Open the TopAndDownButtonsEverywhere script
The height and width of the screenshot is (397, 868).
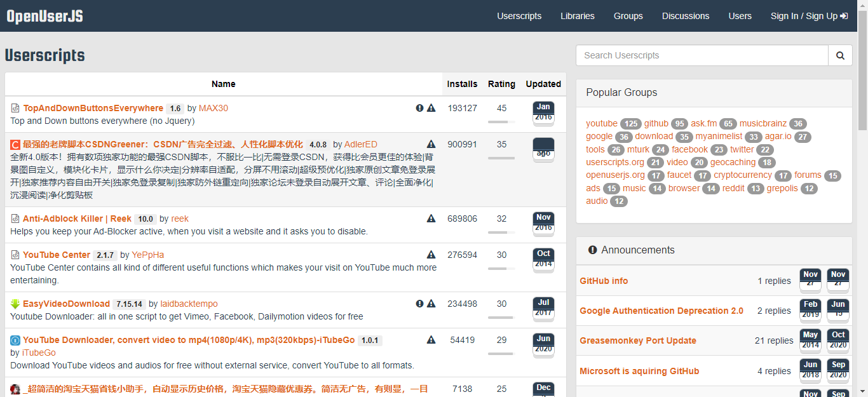(93, 108)
